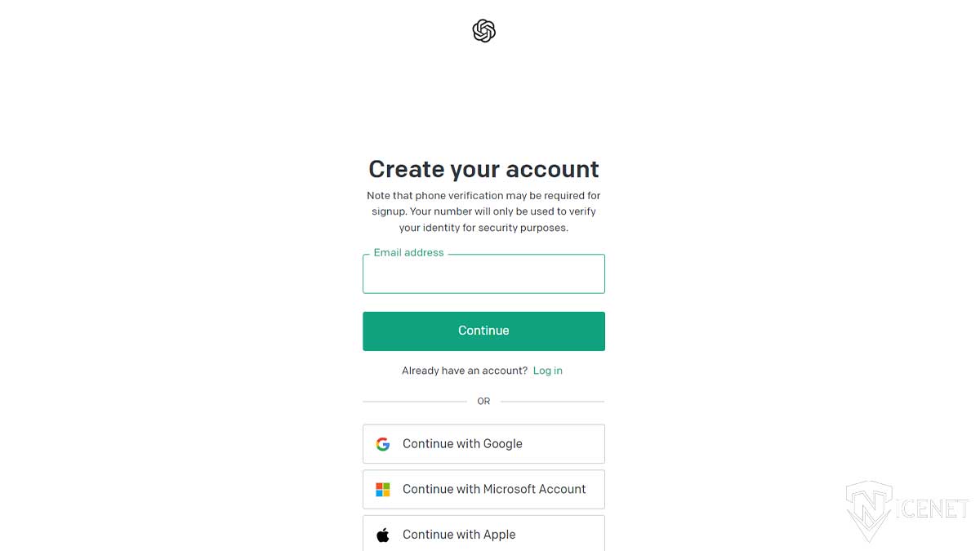
Task: Click the OR divider label
Action: 483,402
